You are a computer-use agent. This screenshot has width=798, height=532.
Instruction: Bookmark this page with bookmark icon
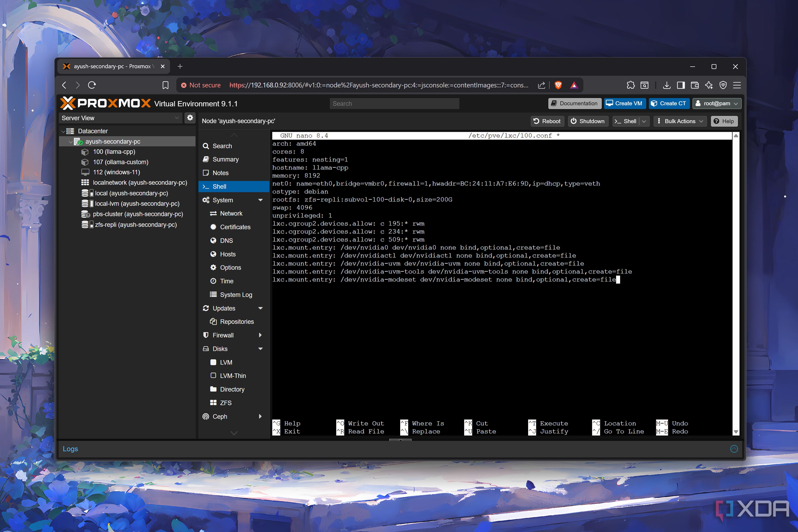pyautogui.click(x=165, y=85)
